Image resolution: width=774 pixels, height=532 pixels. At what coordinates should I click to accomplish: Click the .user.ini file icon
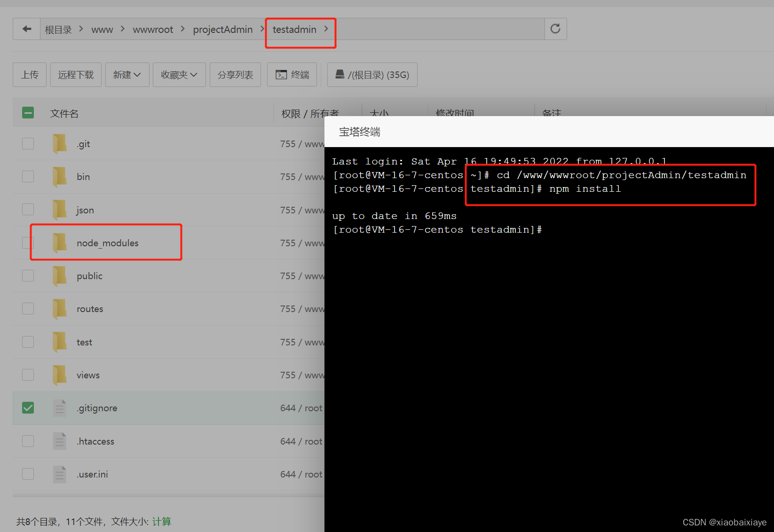[x=60, y=474]
